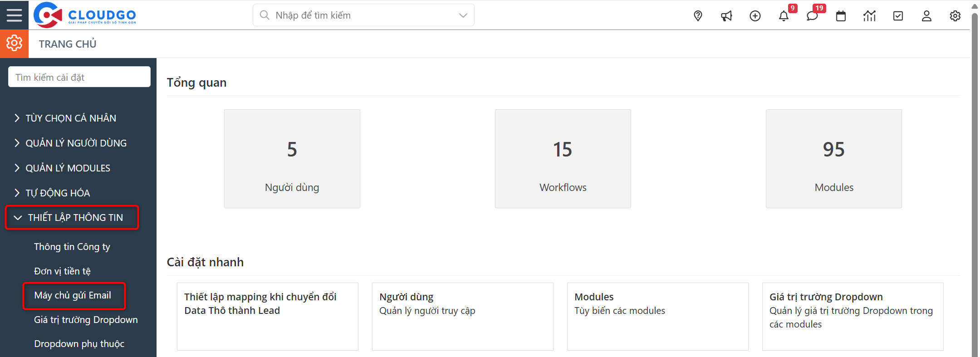Image resolution: width=980 pixels, height=357 pixels.
Task: Click the Tìm kiếm cài đặt search field
Action: click(79, 77)
